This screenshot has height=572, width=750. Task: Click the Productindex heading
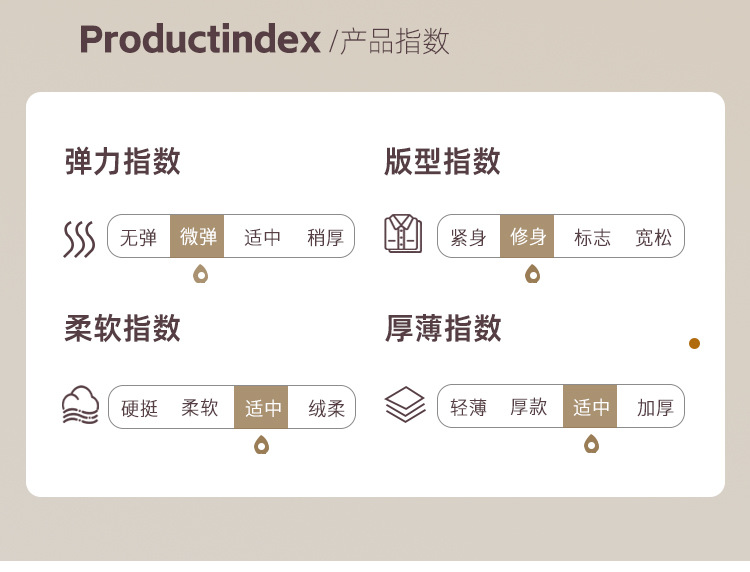(x=200, y=40)
